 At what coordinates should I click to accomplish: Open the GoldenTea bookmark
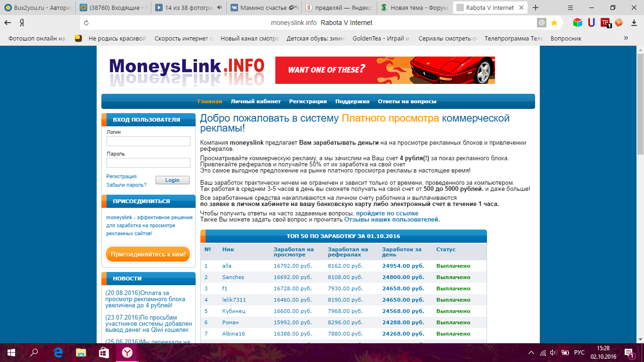tap(381, 39)
